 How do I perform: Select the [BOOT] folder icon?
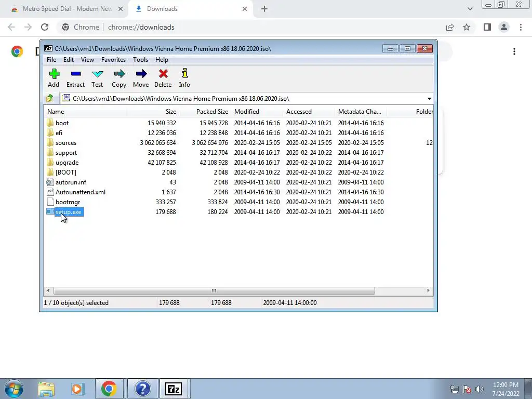[50, 172]
